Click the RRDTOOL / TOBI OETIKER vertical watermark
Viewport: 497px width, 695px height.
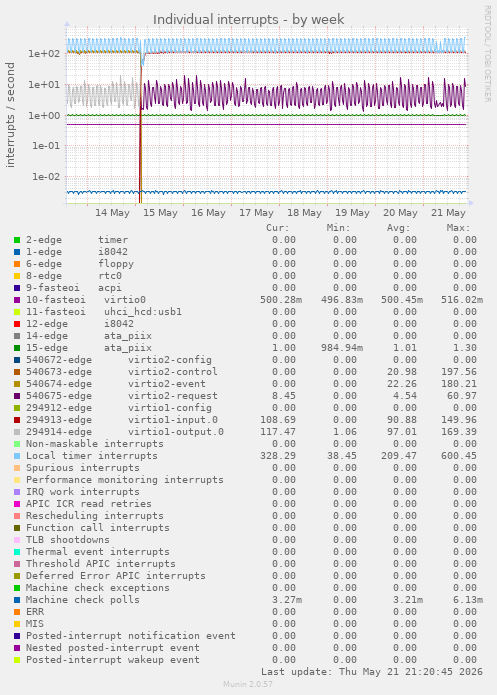487,54
